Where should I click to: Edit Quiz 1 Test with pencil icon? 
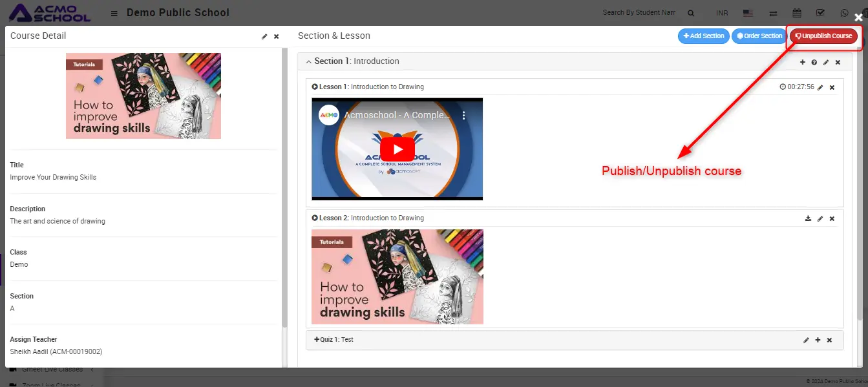click(x=806, y=340)
